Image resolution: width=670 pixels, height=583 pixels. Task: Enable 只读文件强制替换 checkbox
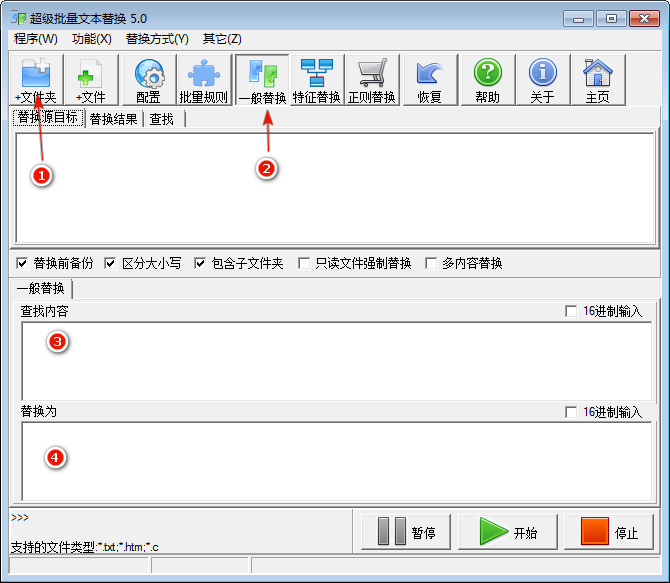(x=305, y=264)
